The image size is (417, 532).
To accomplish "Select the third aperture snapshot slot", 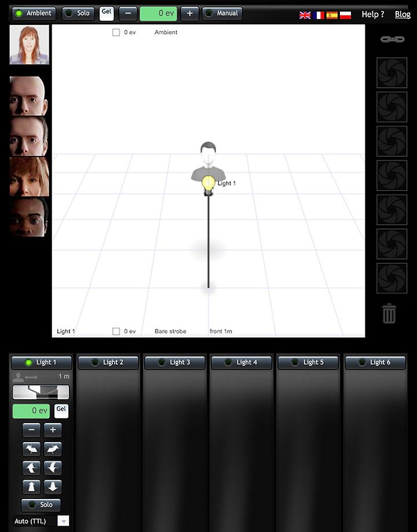I will pos(392,141).
